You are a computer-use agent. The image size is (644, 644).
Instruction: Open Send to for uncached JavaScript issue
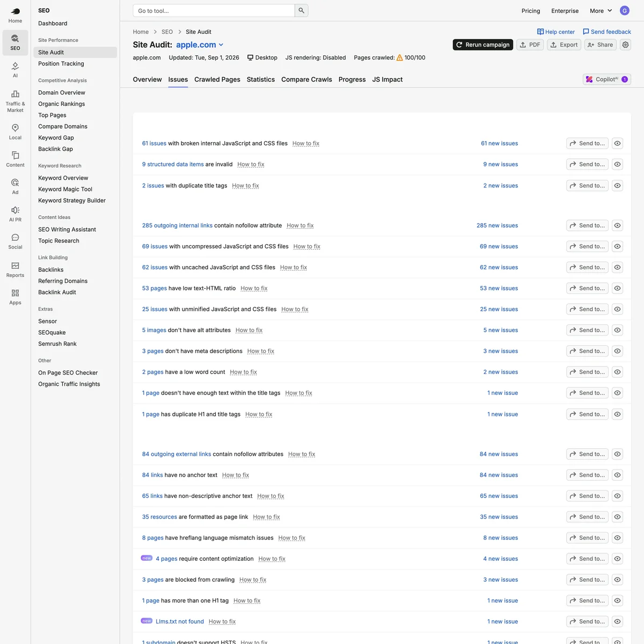[587, 267]
